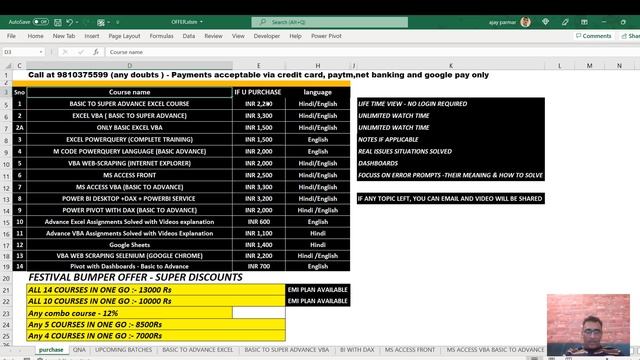This screenshot has width=640, height=360.
Task: Open Customize Quick Access Toolbar dropdown
Action: coord(118,22)
